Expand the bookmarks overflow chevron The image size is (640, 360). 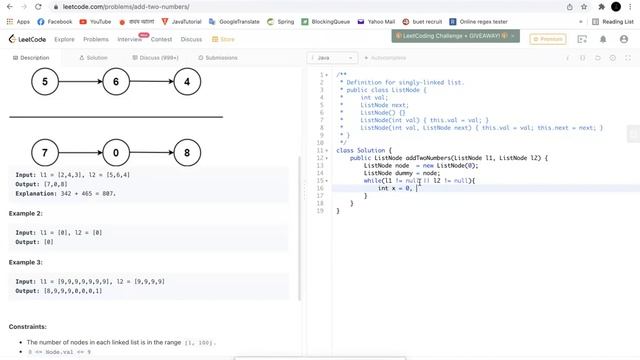click(x=580, y=22)
